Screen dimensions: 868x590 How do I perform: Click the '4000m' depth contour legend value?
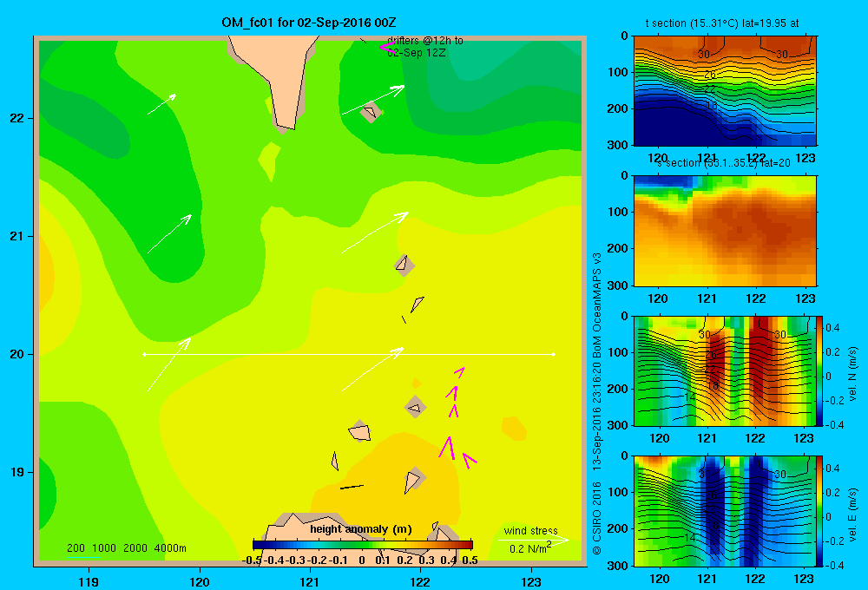[x=170, y=548]
